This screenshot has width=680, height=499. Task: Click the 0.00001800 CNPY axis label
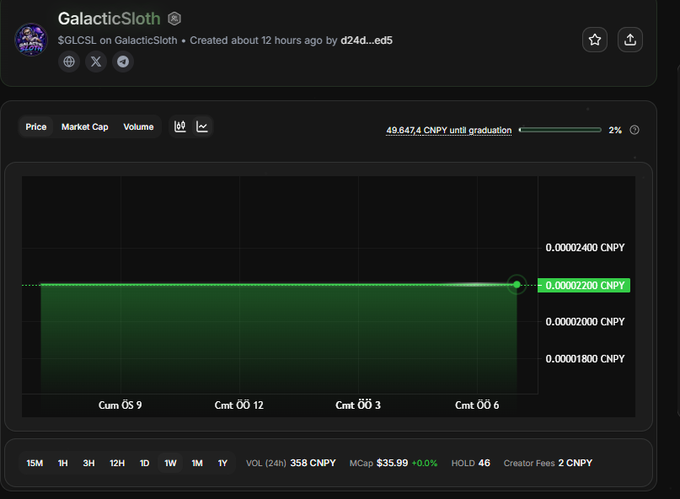tap(585, 359)
